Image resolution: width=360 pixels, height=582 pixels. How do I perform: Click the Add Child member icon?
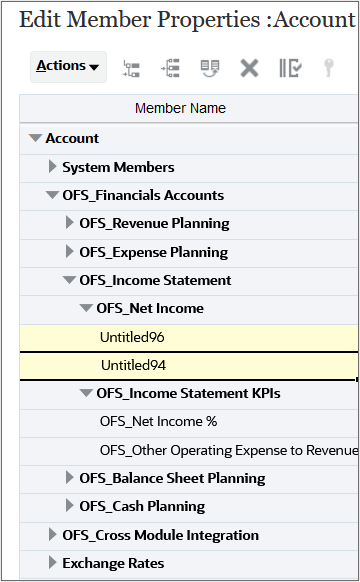pyautogui.click(x=131, y=69)
